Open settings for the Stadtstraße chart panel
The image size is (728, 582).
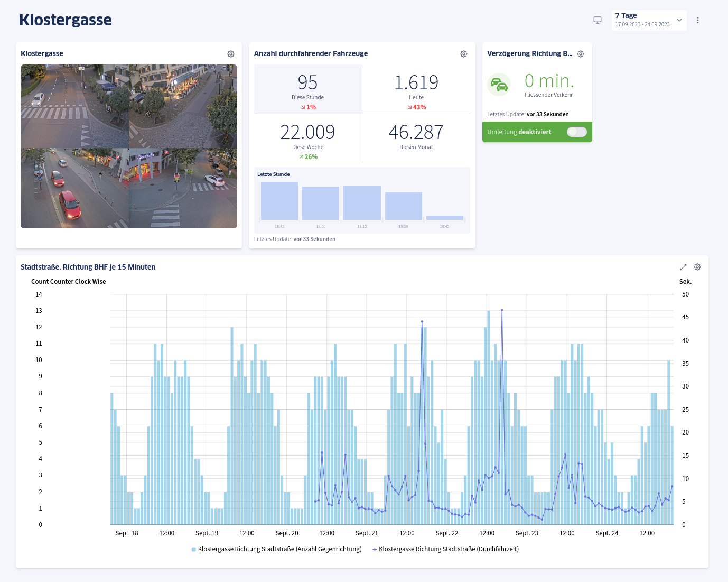[x=697, y=267]
